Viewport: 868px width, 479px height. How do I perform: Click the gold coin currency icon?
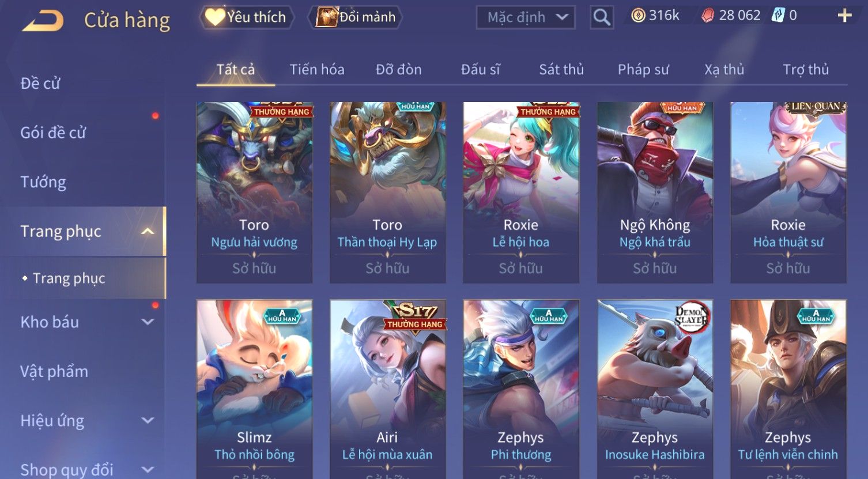click(x=638, y=16)
